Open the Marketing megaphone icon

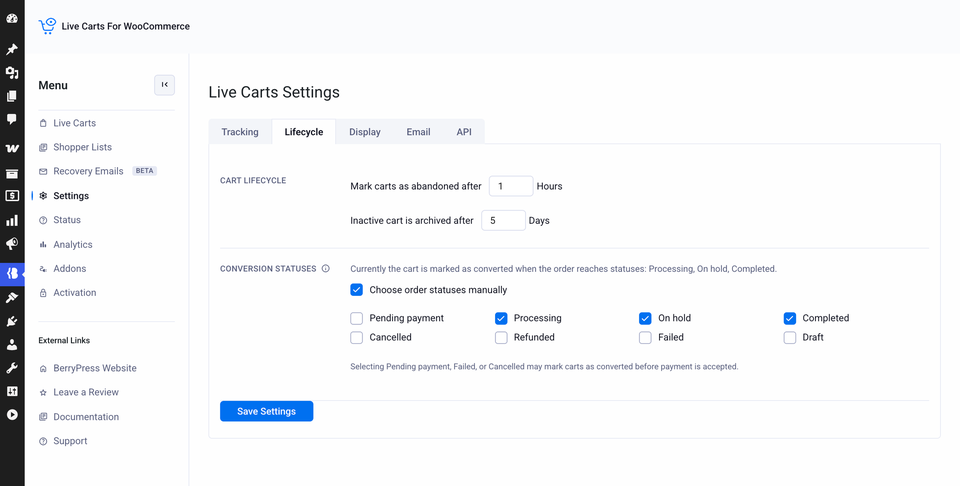tap(12, 244)
